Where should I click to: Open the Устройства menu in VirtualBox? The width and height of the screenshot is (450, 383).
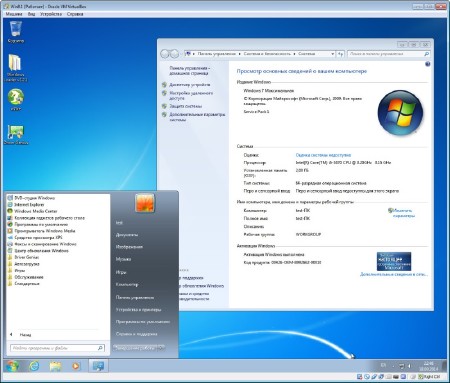51,14
